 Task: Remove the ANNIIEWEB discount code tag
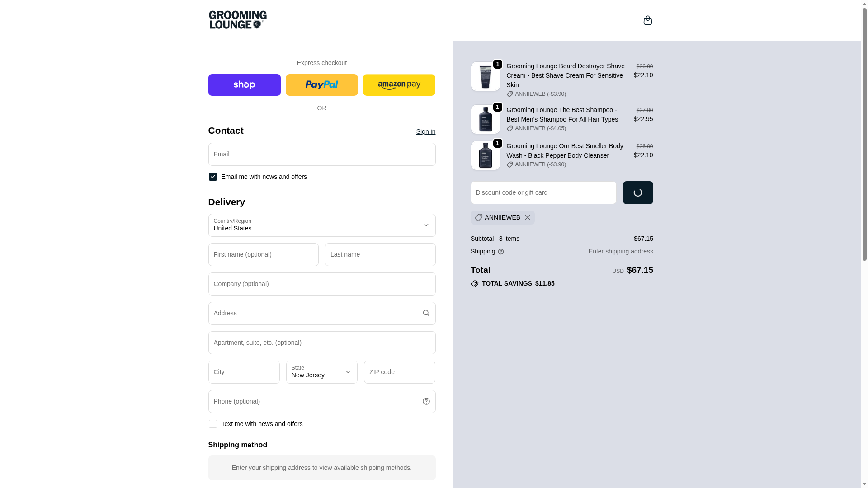528,218
